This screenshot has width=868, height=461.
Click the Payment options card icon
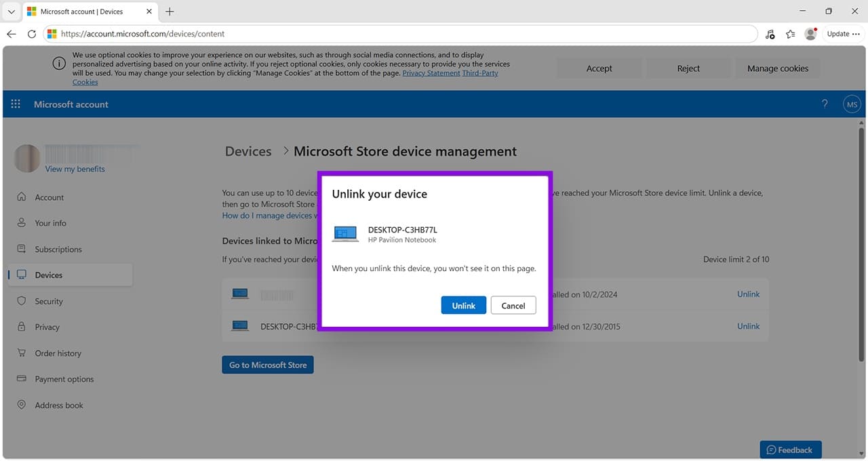pyautogui.click(x=21, y=378)
